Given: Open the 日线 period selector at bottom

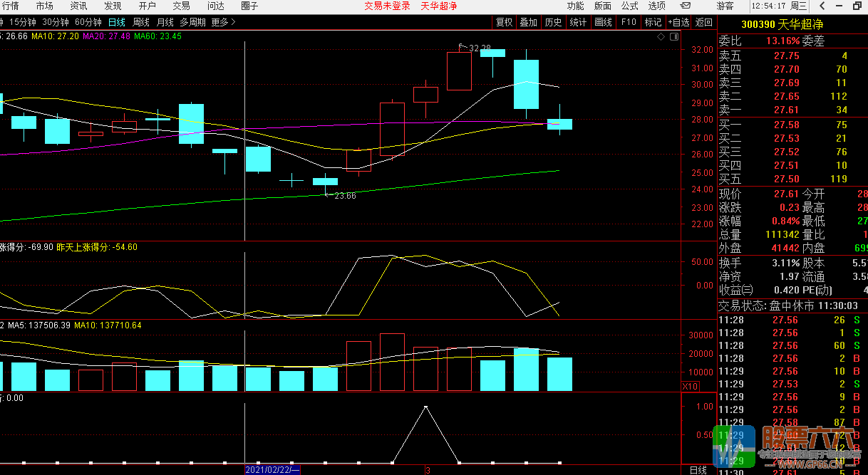Looking at the screenshot, I should (x=698, y=470).
